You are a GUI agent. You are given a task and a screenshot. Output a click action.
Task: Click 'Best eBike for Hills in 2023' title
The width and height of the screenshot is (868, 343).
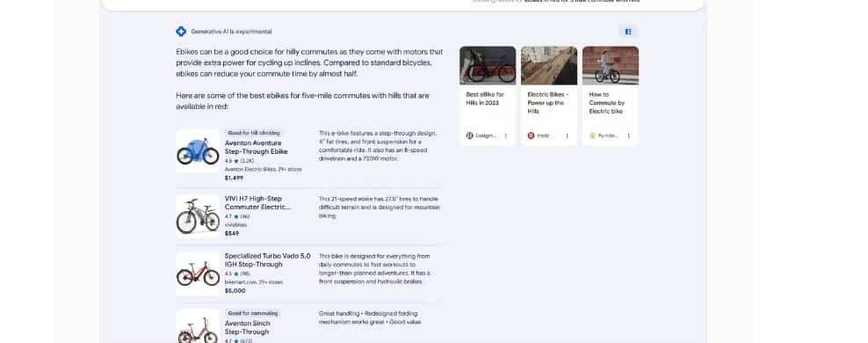point(485,99)
